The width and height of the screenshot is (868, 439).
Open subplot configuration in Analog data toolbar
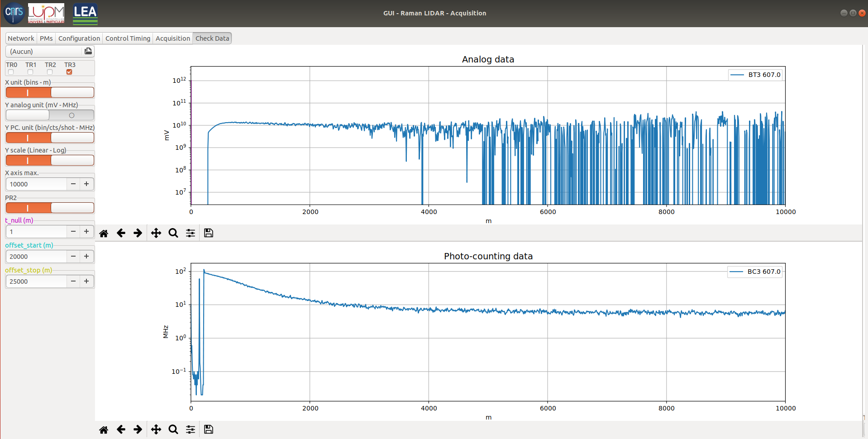coord(191,233)
